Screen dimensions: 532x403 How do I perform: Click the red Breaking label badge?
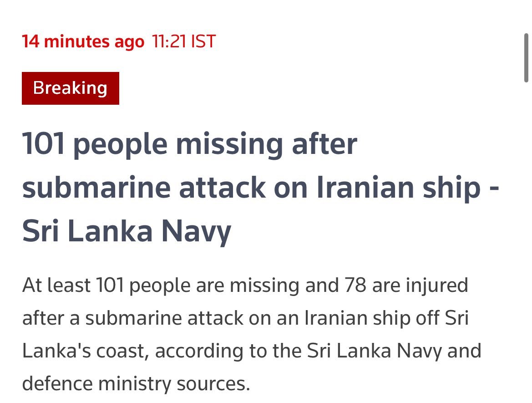tap(70, 88)
